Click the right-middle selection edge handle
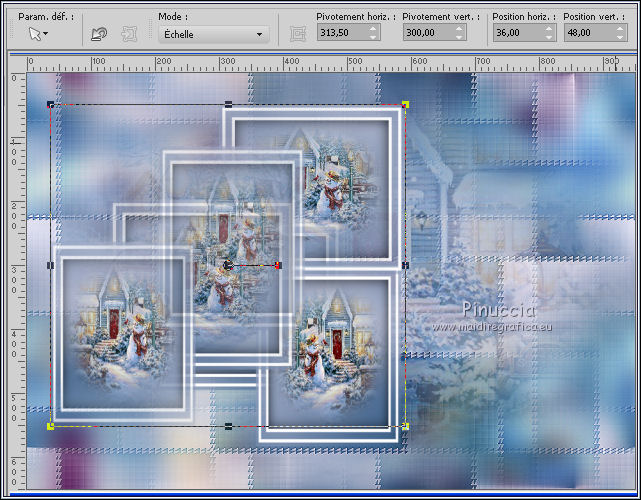This screenshot has width=641, height=500. (406, 266)
